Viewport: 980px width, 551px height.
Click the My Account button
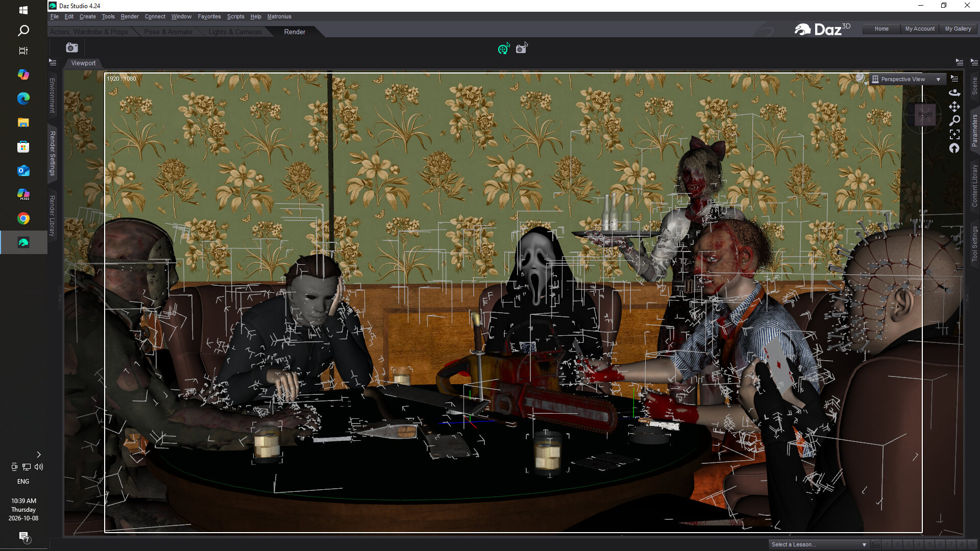click(x=920, y=29)
